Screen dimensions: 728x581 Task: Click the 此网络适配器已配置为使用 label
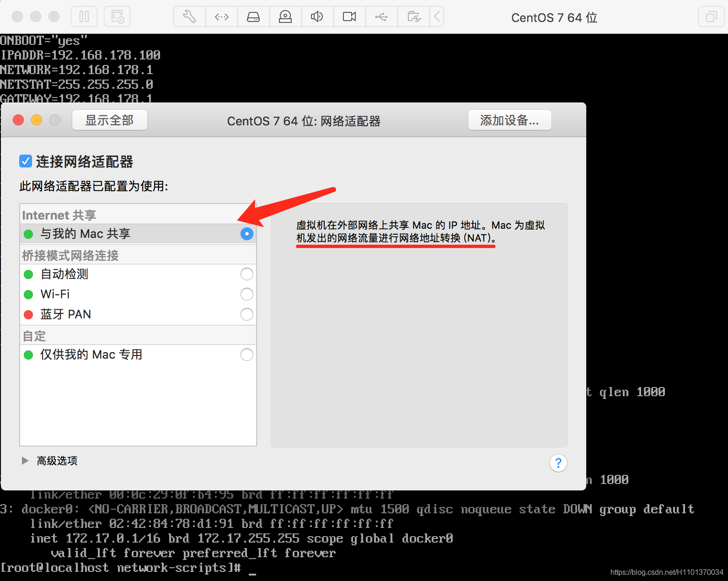tap(94, 186)
